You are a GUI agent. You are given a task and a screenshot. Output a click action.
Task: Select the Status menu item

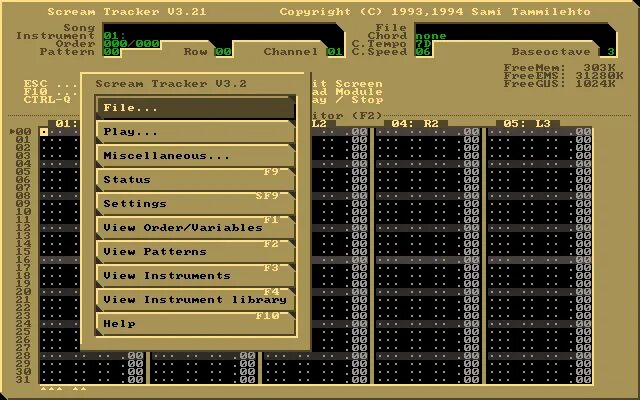[196, 180]
